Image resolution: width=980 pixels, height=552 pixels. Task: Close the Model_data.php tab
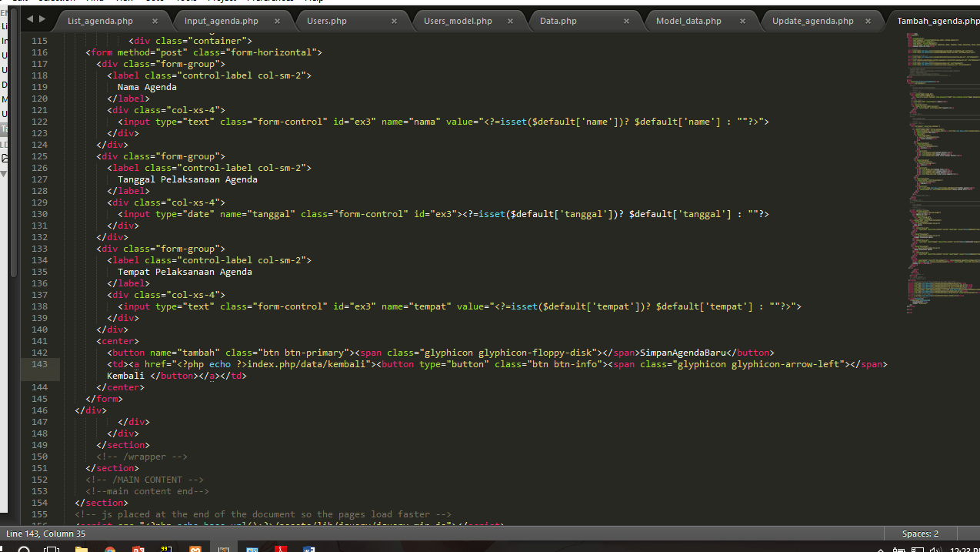pyautogui.click(x=744, y=22)
